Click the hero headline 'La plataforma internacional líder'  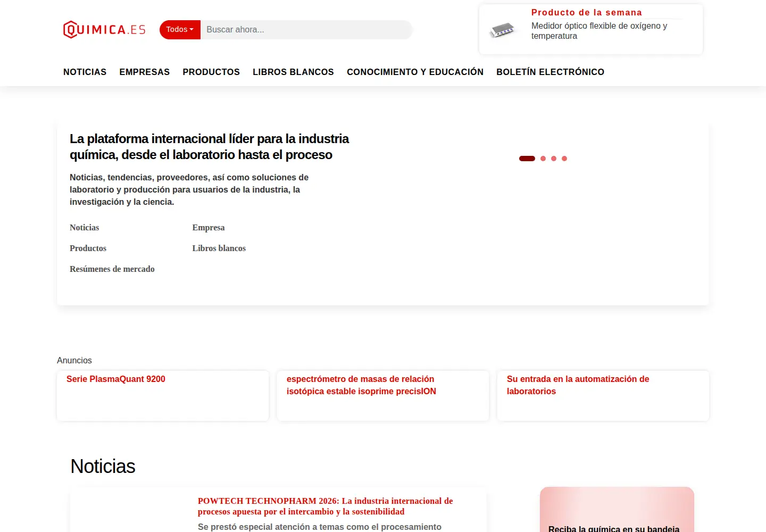click(x=209, y=147)
